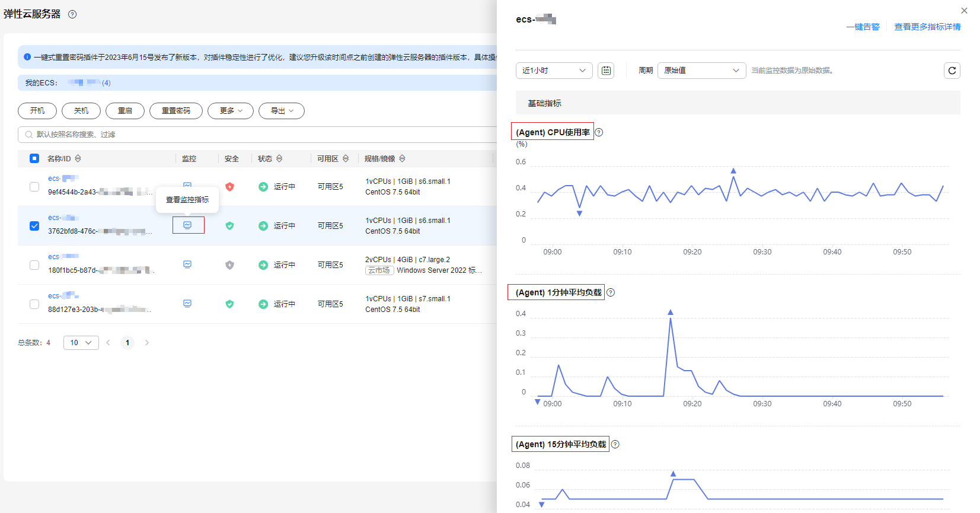
Task: Click 监控 column header
Action: click(189, 159)
